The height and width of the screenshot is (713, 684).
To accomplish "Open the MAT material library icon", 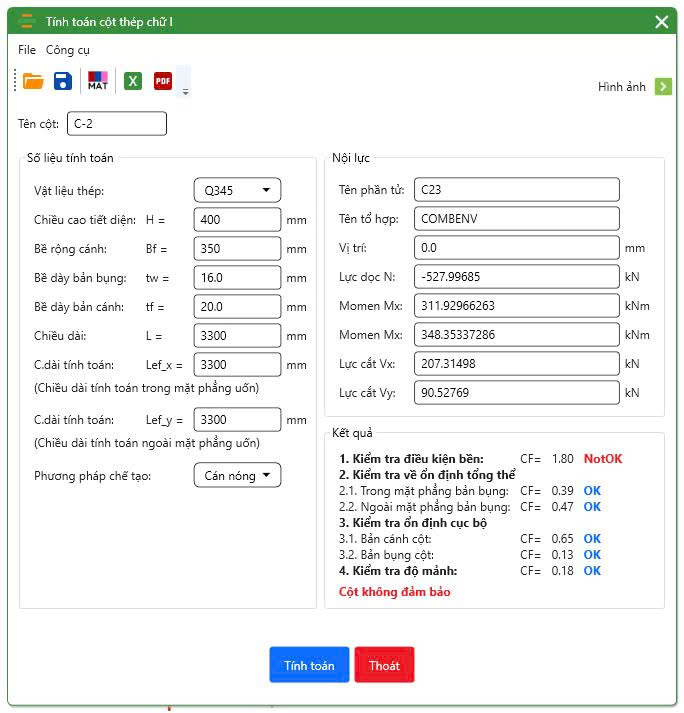I will [98, 81].
